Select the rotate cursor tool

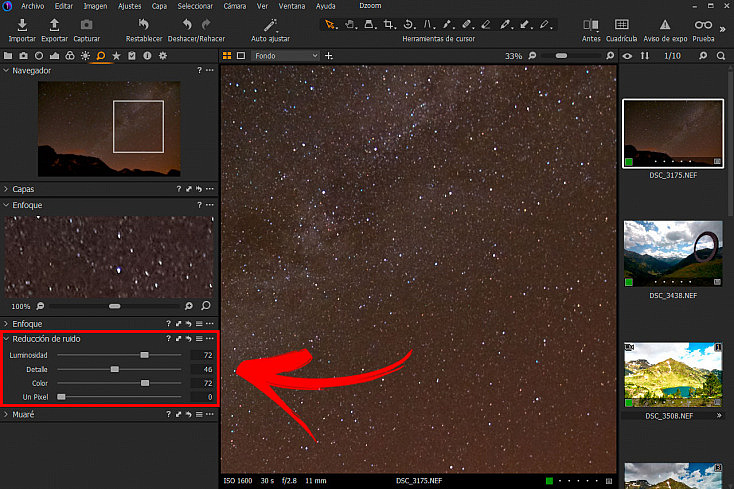(x=408, y=24)
